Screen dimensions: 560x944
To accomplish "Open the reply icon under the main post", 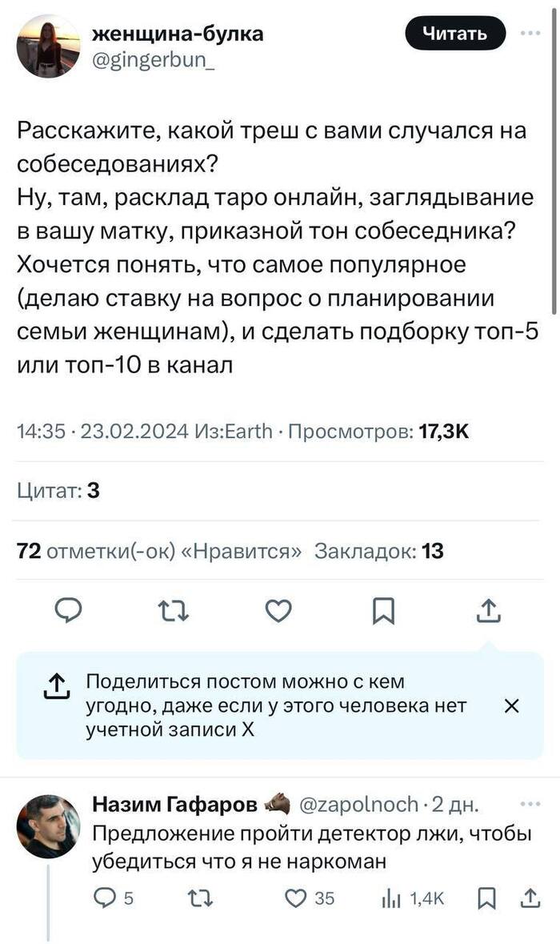I will (x=68, y=611).
